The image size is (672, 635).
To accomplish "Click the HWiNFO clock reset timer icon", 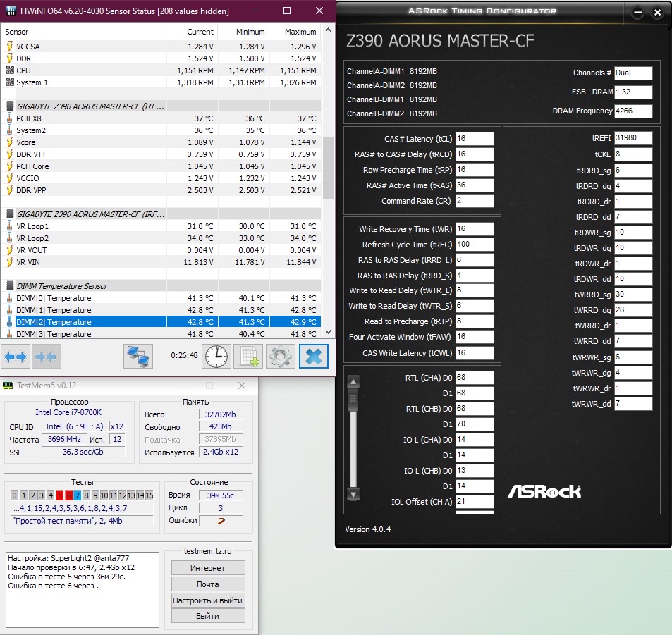I will coord(216,356).
